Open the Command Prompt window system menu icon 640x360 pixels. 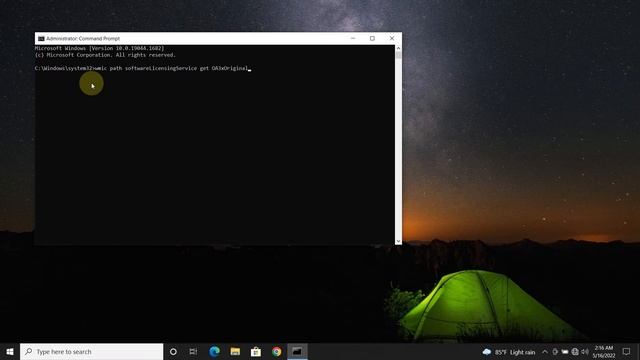[x=41, y=38]
